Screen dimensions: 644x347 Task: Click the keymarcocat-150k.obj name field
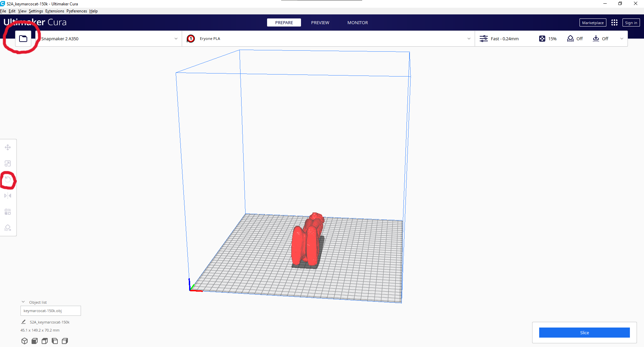point(50,310)
